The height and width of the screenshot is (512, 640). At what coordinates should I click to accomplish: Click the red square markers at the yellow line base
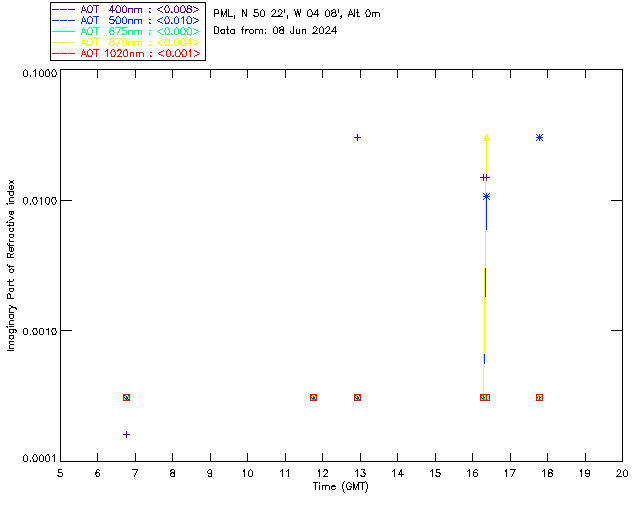tap(485, 397)
